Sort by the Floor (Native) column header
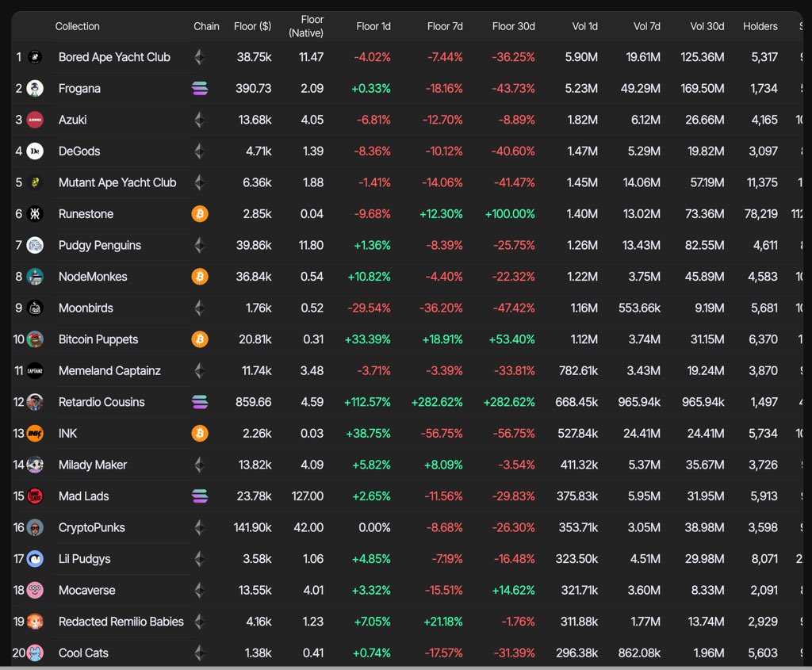Image resolution: width=812 pixels, height=670 pixels. point(306,26)
